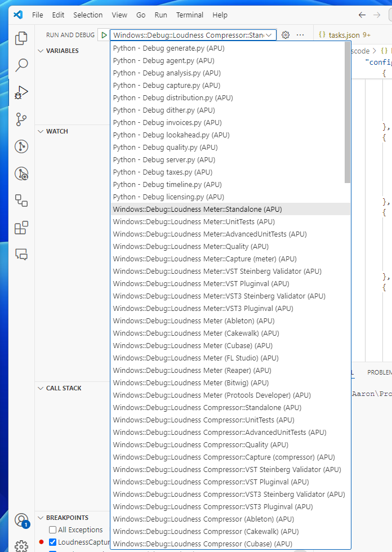Viewport: 392px width, 552px height.
Task: Select Python - Debug capture.py (APU)
Action: click(230, 86)
